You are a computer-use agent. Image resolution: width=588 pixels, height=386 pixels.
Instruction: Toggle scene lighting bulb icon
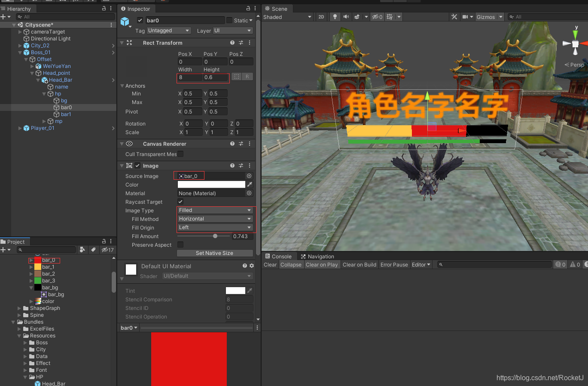335,17
